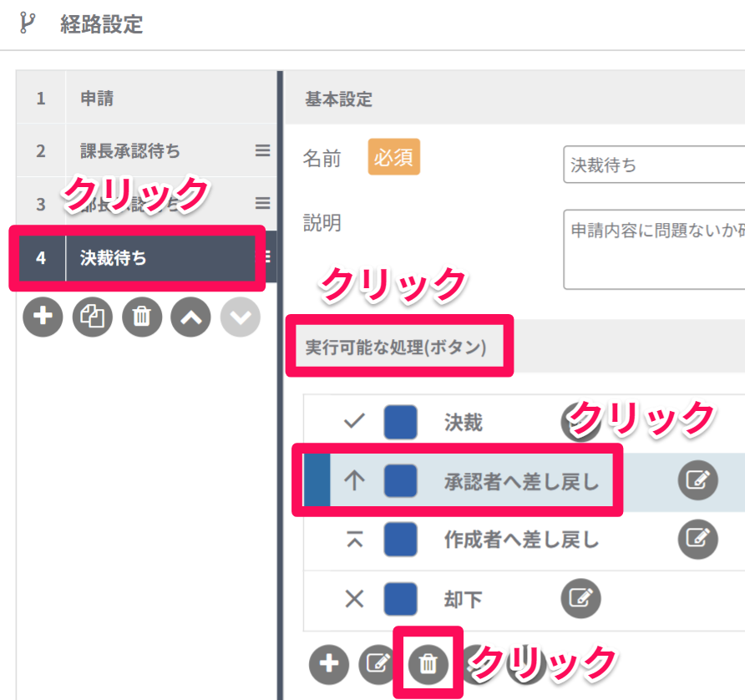The height and width of the screenshot is (700, 745).
Task: Click the 必須 badge next to 名前
Action: pos(394,157)
